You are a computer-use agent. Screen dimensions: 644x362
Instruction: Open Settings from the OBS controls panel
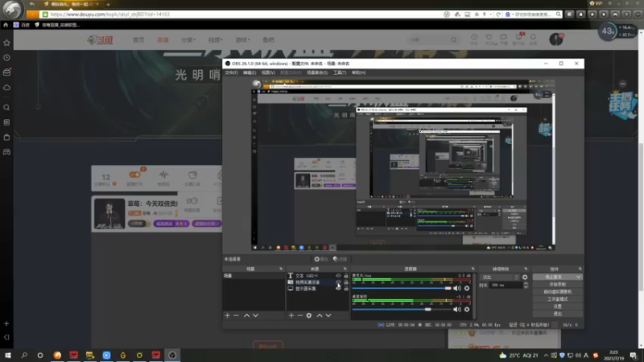pyautogui.click(x=557, y=306)
